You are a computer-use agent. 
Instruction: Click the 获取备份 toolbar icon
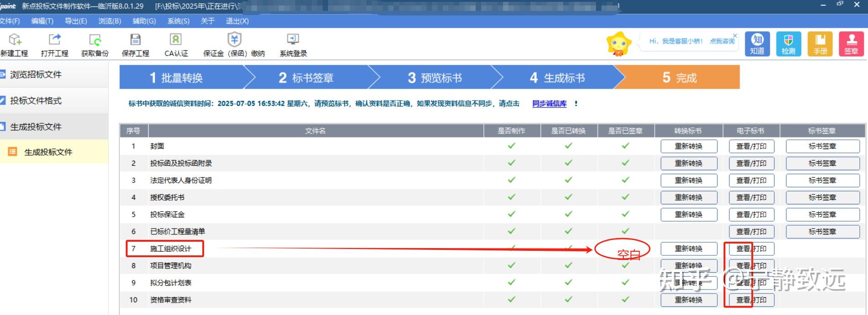pos(95,45)
